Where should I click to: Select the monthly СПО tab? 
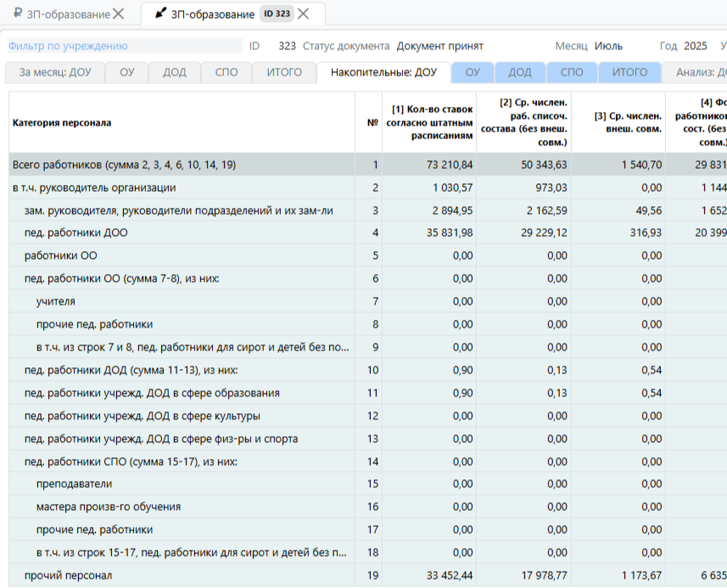point(226,73)
